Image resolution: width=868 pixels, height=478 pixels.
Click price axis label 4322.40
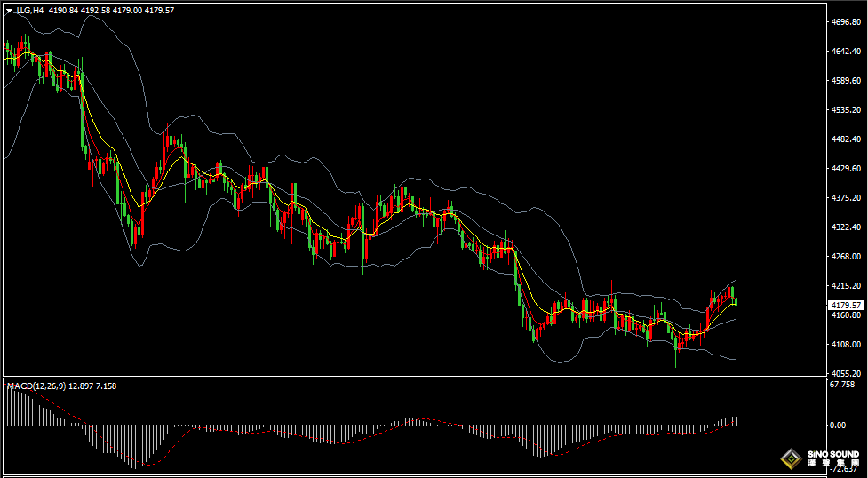pyautogui.click(x=846, y=227)
